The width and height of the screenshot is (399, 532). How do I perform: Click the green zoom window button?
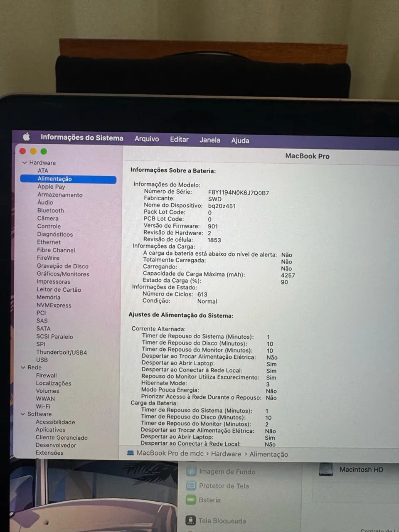pos(44,152)
